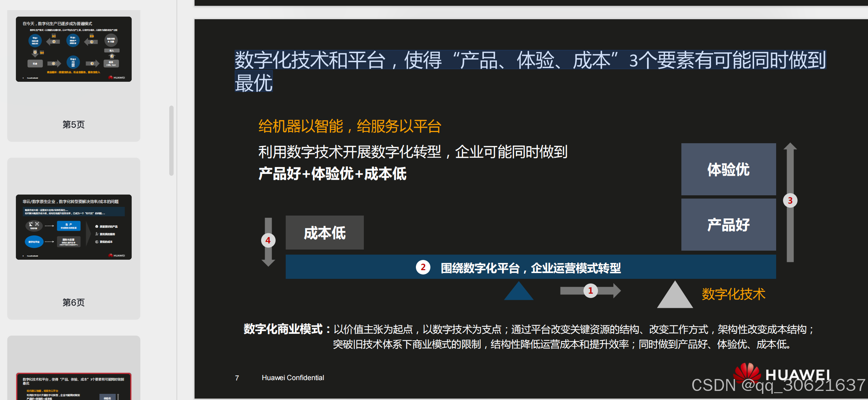The width and height of the screenshot is (868, 400).
Task: Select the page 5 slide thumbnail
Action: 74,49
